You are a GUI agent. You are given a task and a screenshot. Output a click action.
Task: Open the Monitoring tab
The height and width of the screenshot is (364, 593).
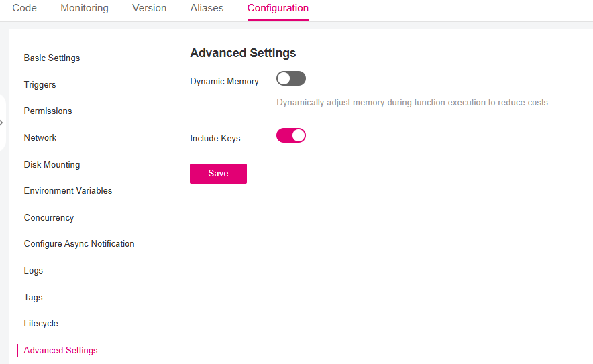85,9
